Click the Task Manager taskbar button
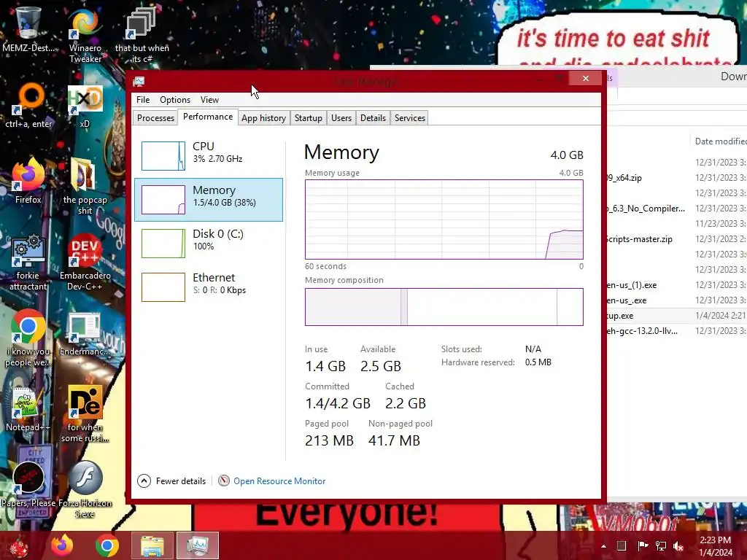This screenshot has width=747, height=560. [x=198, y=545]
